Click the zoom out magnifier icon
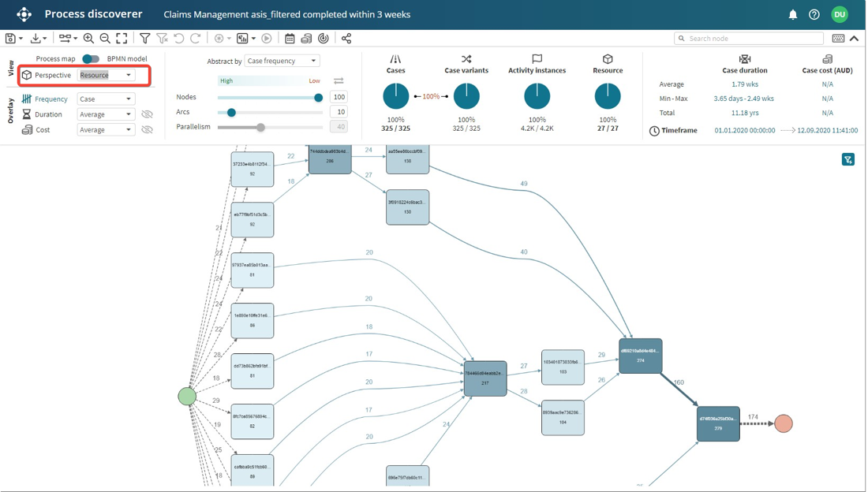868x492 pixels. (x=105, y=38)
